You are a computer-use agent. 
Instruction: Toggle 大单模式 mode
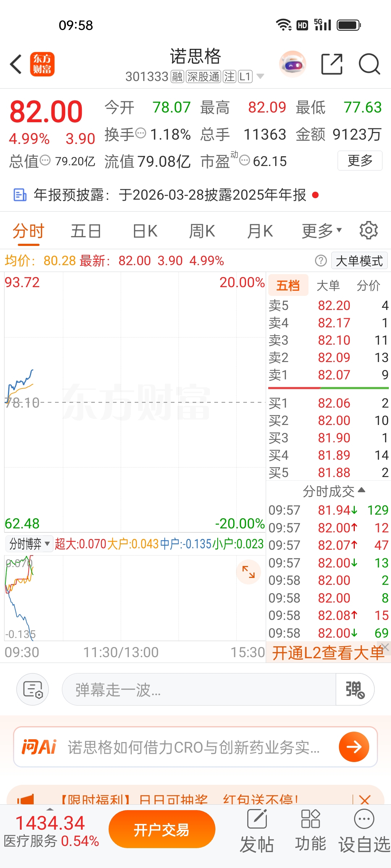(359, 261)
